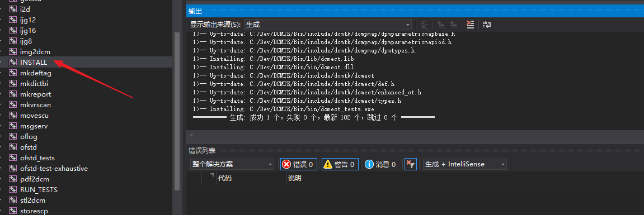Click the solution tree vertical scrollbar thumb
This screenshot has width=644, height=215.
tap(177, 111)
